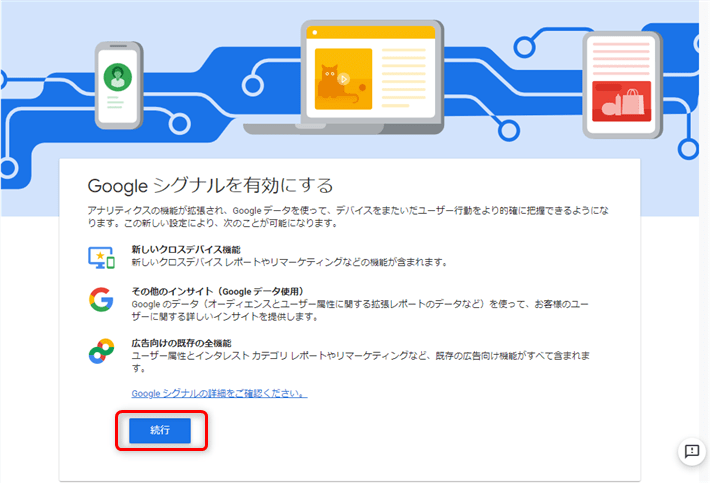This screenshot has width=710, height=483.
Task: Click the feedback speech bubble icon
Action: pyautogui.click(x=691, y=451)
